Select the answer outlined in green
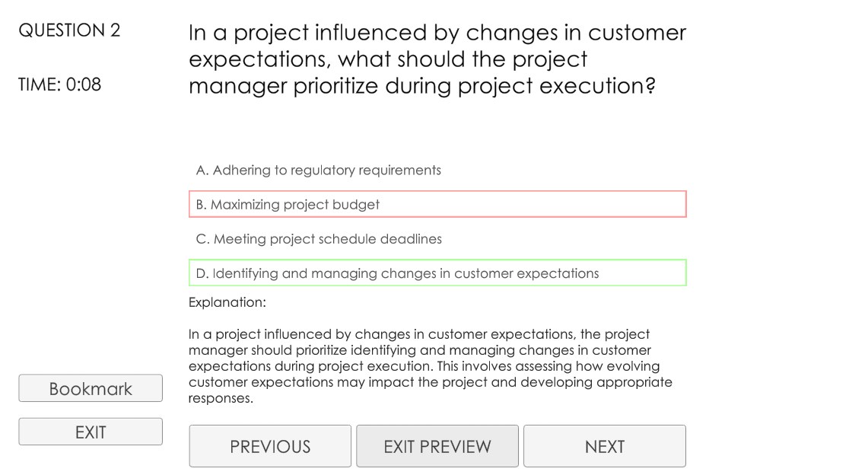 437,273
